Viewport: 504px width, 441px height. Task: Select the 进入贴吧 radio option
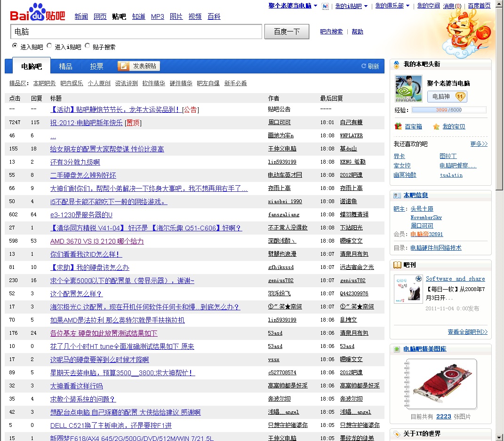(x=15, y=46)
